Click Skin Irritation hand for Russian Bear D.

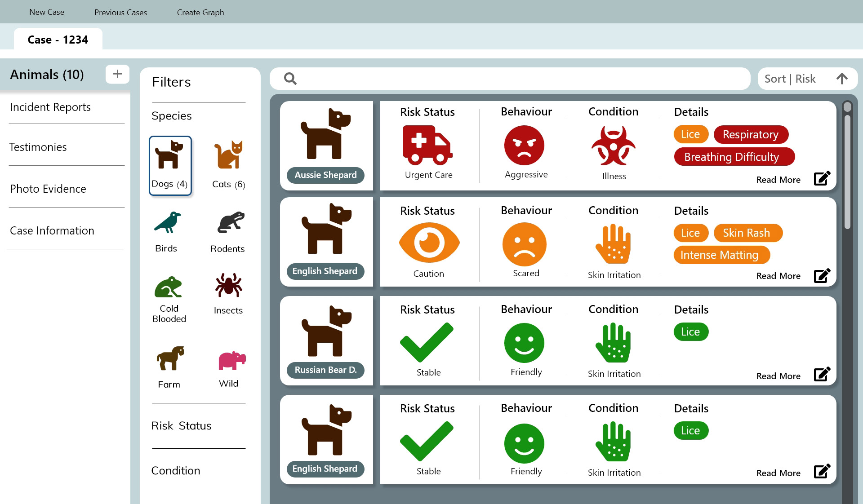click(x=613, y=343)
